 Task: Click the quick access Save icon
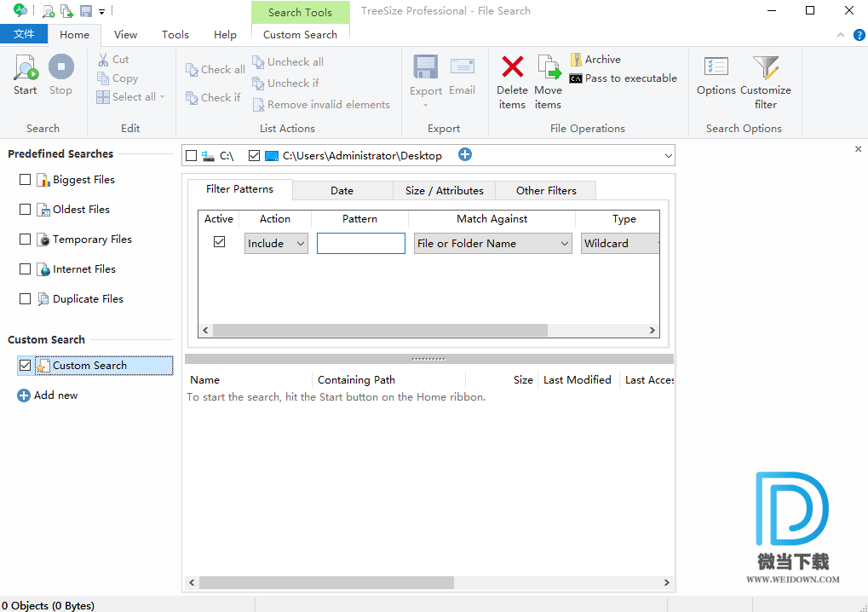(x=86, y=11)
